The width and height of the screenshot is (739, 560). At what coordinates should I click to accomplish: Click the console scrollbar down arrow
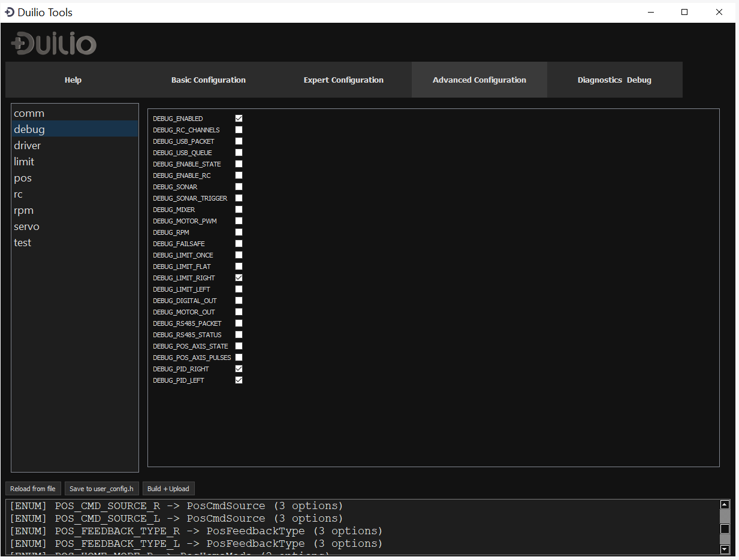[x=725, y=549]
